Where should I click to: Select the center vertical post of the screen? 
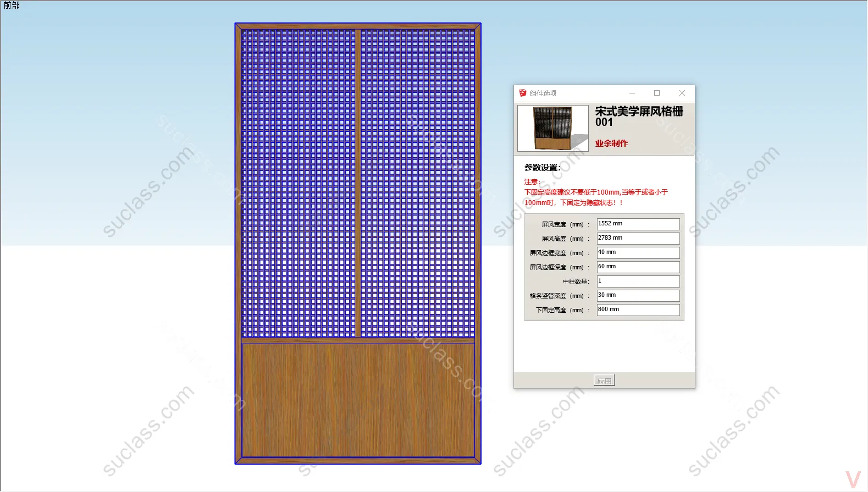pyautogui.click(x=358, y=183)
